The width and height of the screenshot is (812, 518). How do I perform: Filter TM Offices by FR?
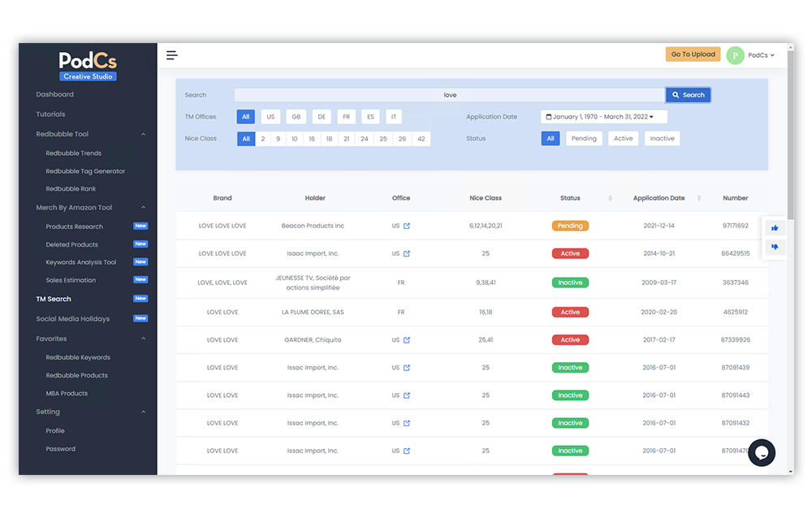pos(347,117)
